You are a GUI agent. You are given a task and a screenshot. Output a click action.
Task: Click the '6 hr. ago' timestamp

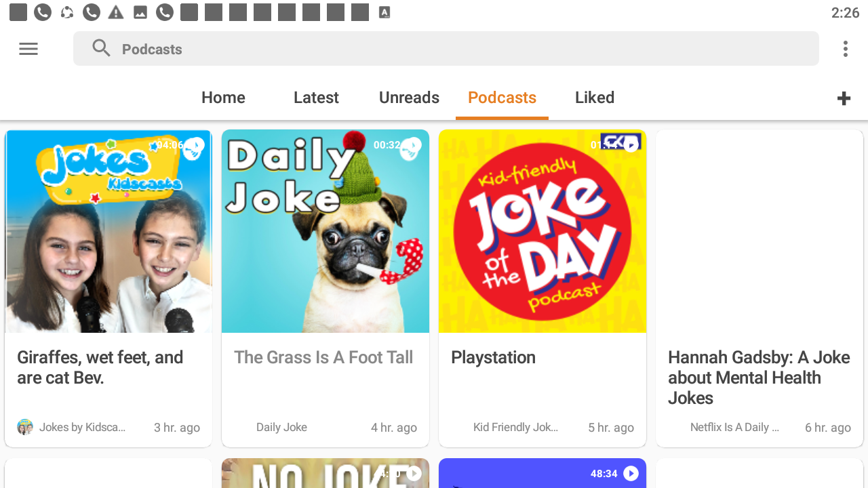(x=828, y=428)
